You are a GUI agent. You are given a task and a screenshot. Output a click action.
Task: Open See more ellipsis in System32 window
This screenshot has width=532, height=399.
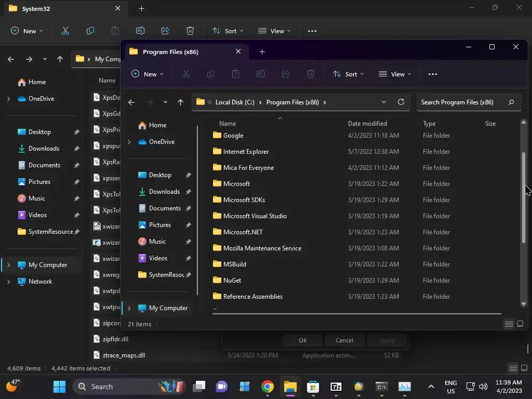(x=312, y=31)
